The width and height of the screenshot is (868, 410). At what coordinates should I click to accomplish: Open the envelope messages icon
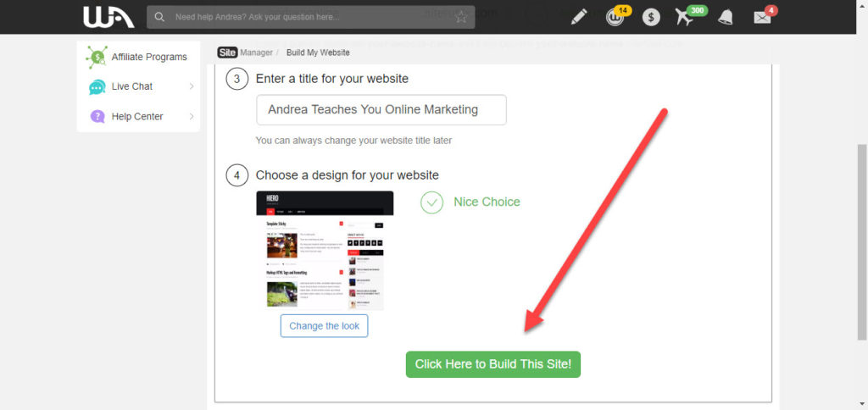point(765,15)
